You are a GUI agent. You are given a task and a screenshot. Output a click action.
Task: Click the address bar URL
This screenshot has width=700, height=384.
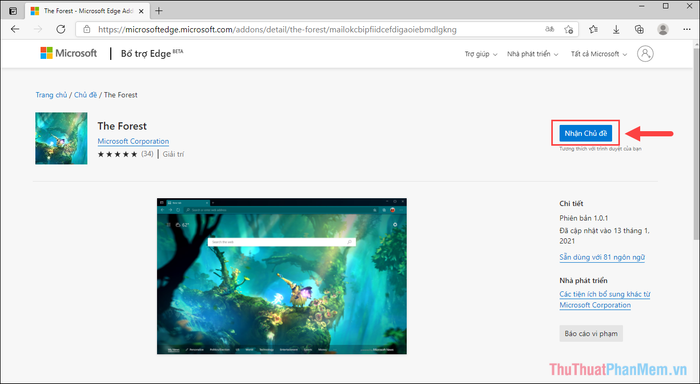(277, 29)
